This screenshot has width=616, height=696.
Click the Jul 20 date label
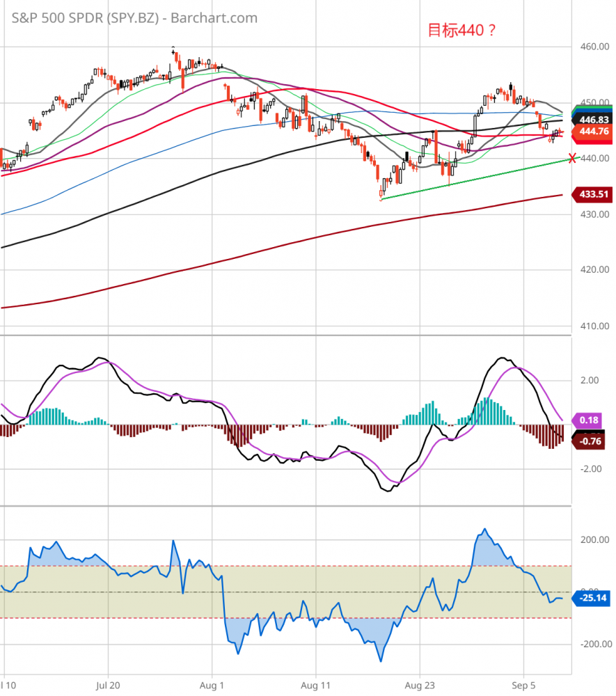[108, 686]
